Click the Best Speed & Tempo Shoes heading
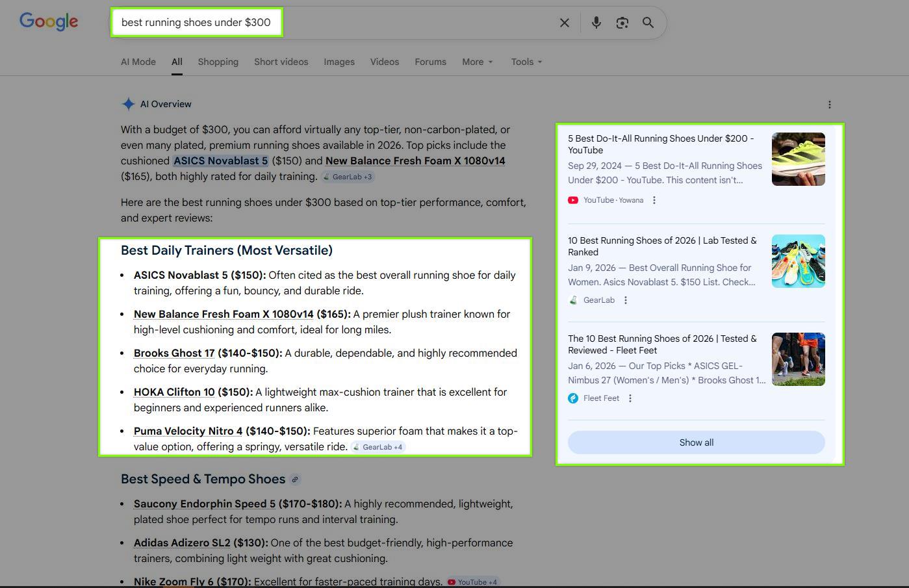This screenshot has width=909, height=588. point(203,479)
